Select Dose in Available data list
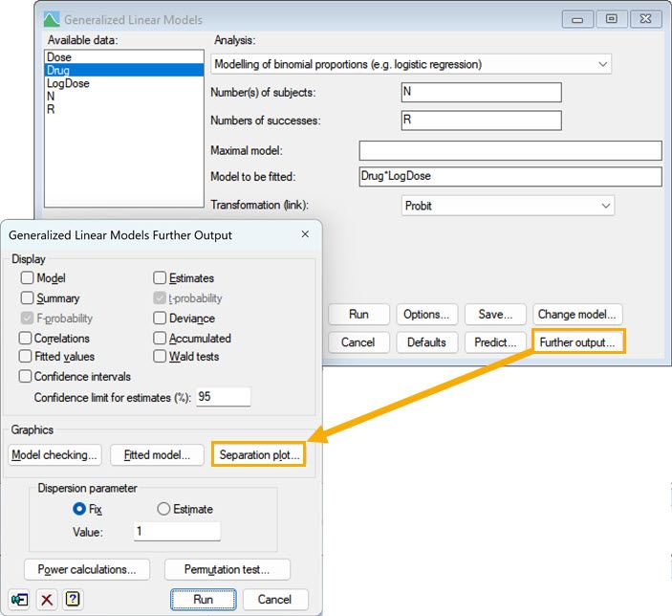Screen dimensions: 672x616 pos(59,57)
